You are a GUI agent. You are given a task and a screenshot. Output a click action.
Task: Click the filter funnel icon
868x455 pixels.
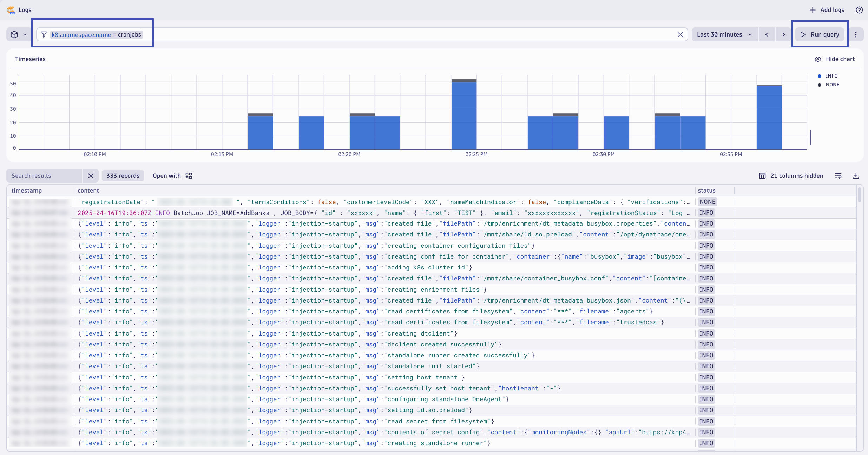tap(44, 34)
